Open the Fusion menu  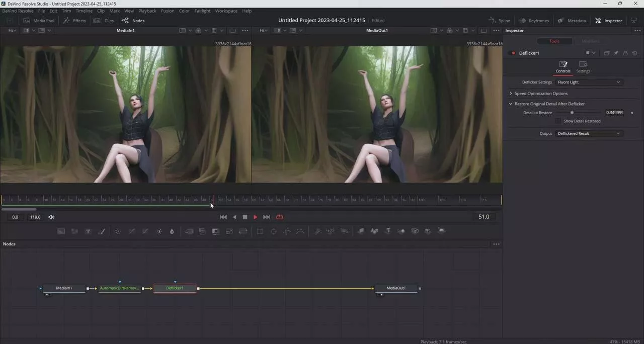pos(168,11)
